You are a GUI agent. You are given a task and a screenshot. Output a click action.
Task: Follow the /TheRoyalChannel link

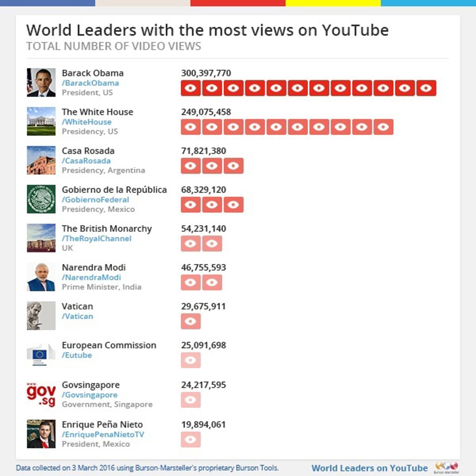tap(96, 238)
